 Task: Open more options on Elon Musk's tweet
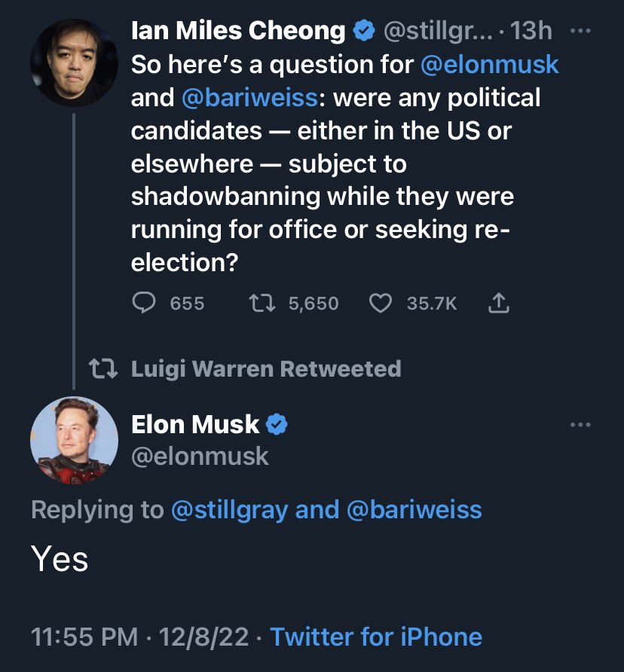coord(581,425)
